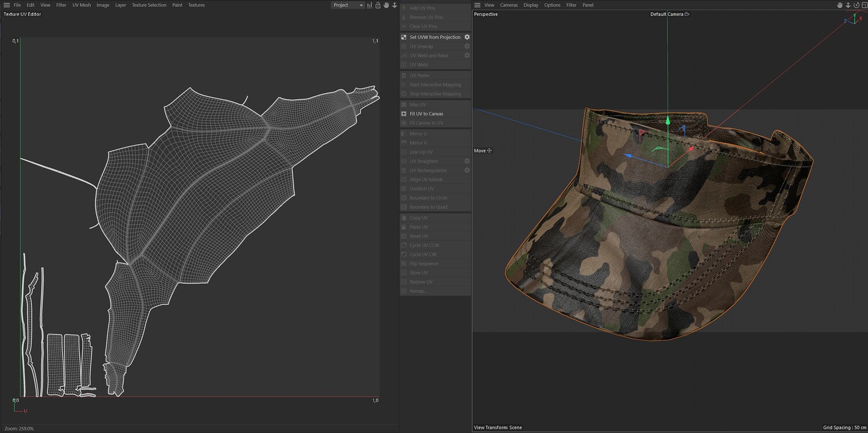Image resolution: width=868 pixels, height=433 pixels.
Task: Click the move cross icon beside Move label
Action: click(490, 151)
